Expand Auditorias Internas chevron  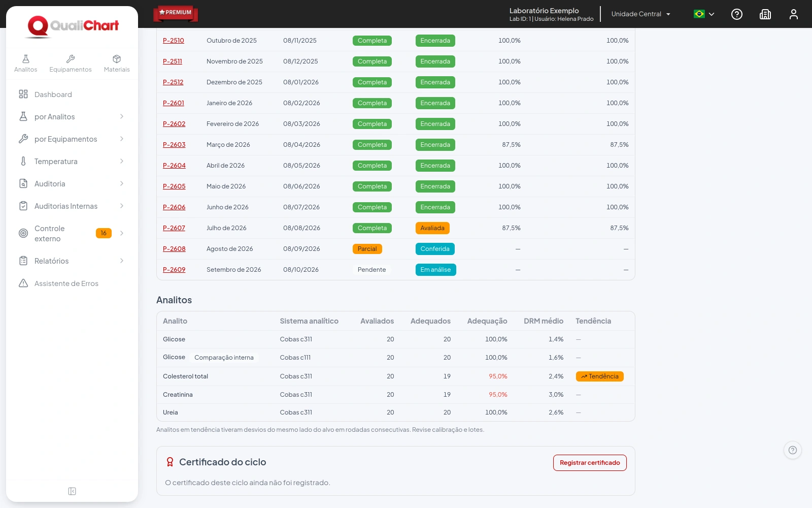(x=122, y=206)
